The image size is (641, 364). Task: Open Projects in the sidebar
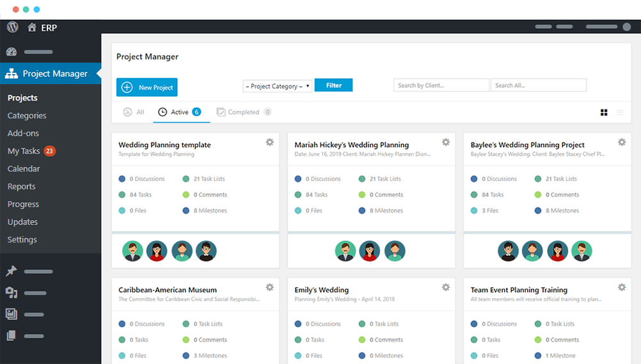(x=22, y=98)
